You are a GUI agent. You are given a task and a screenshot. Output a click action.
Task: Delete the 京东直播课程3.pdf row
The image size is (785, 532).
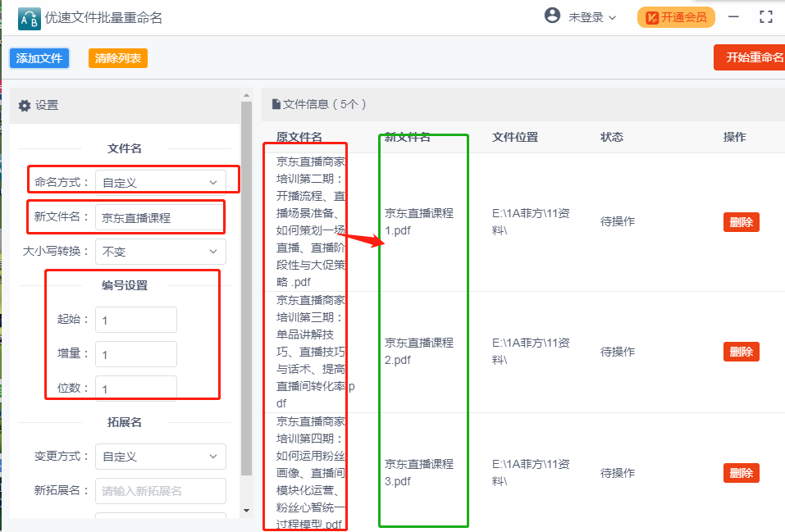coord(741,473)
